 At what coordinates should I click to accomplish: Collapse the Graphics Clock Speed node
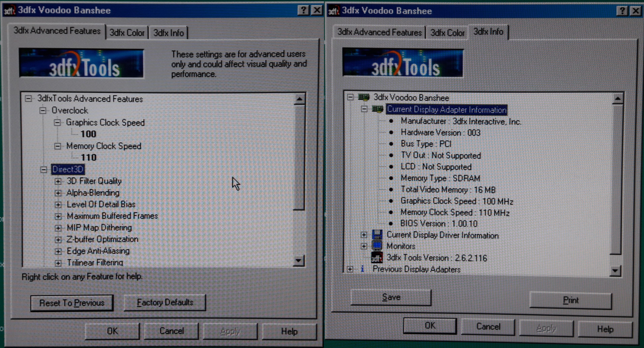click(x=57, y=122)
